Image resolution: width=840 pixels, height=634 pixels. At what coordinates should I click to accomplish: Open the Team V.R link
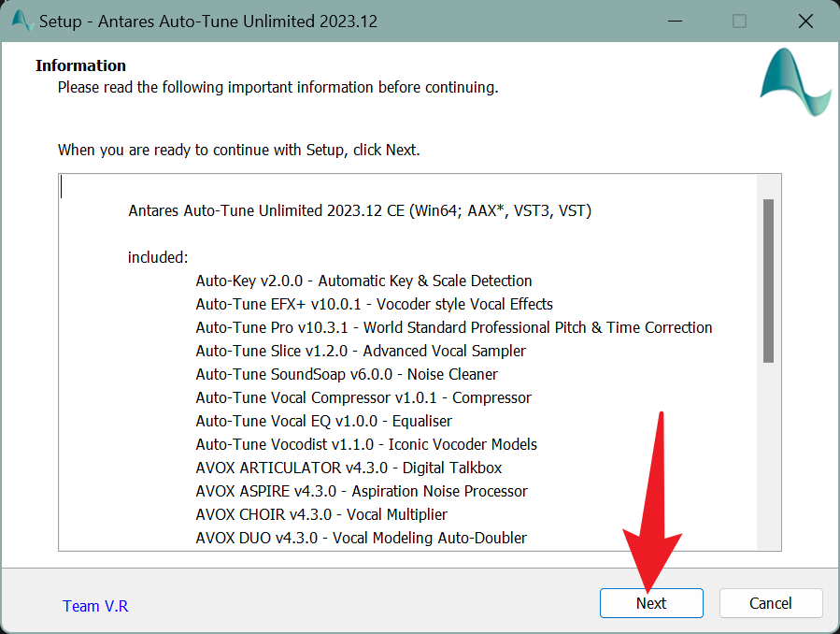point(95,606)
